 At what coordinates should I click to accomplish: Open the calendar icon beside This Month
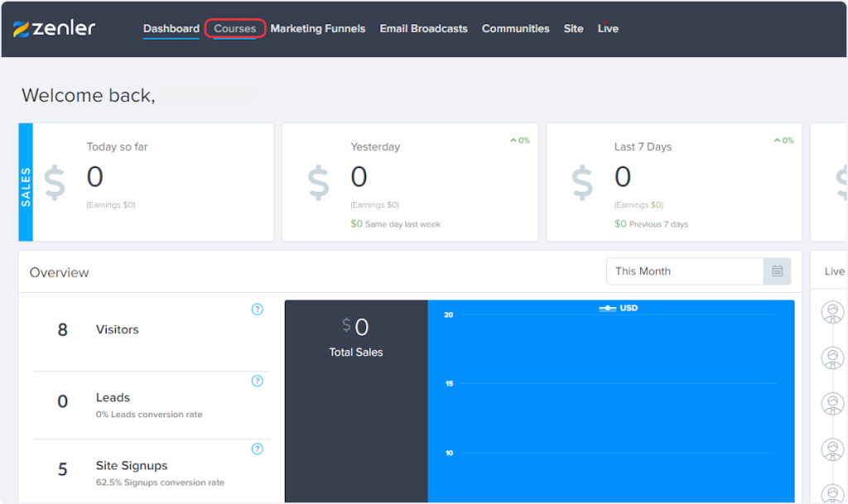pyautogui.click(x=777, y=271)
